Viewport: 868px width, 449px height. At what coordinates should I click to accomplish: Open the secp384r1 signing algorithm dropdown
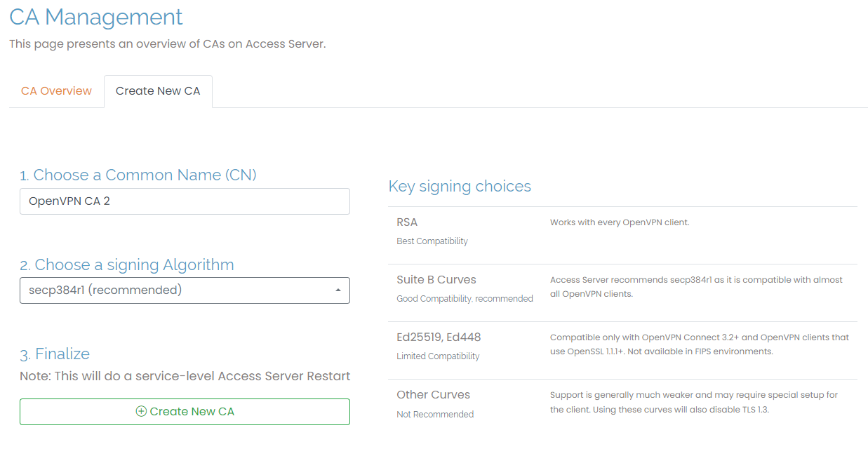click(x=184, y=290)
